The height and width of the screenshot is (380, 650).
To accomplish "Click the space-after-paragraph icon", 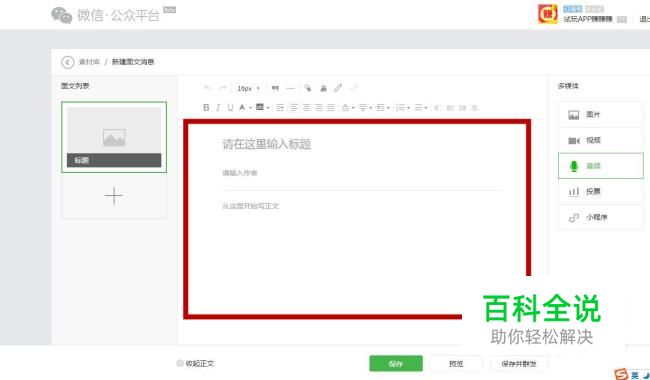I will pyautogui.click(x=363, y=108).
